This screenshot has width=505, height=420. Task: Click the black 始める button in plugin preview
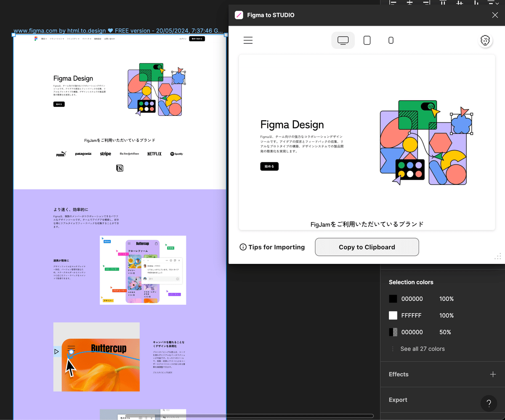(269, 166)
